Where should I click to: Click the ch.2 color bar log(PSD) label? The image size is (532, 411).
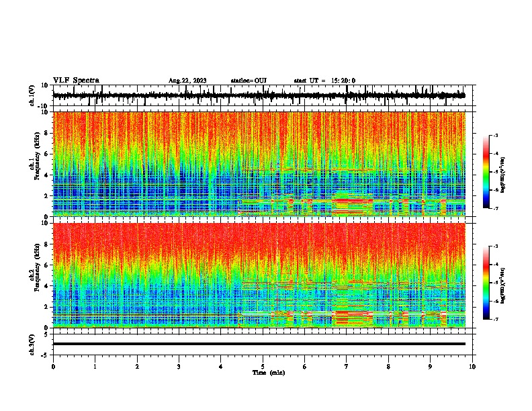[502, 285]
